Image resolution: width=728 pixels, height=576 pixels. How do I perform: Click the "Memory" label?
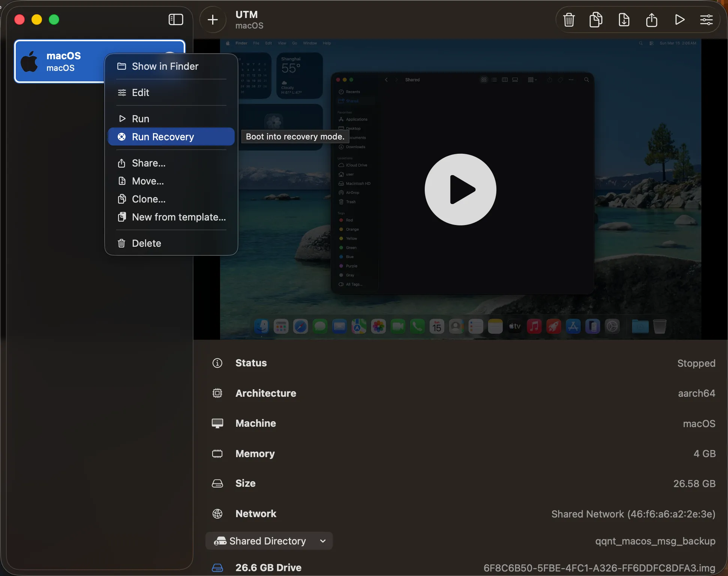255,454
